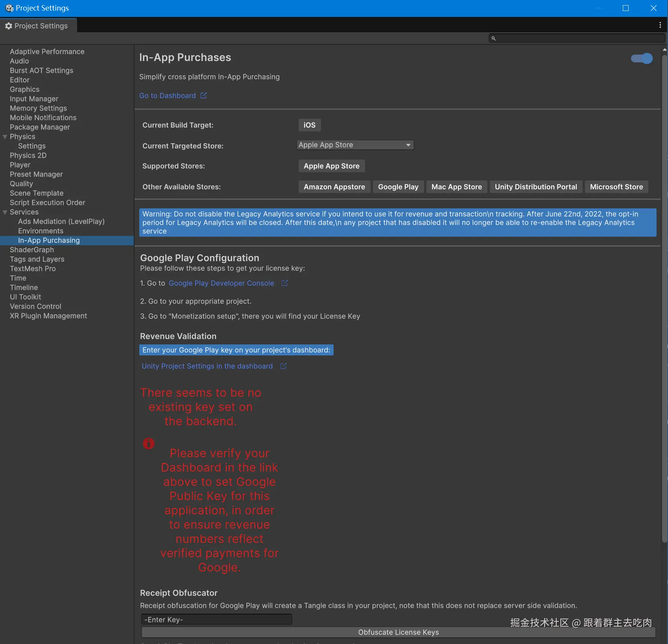Select XR Plugin Management in the sidebar
The image size is (668, 644).
point(49,316)
